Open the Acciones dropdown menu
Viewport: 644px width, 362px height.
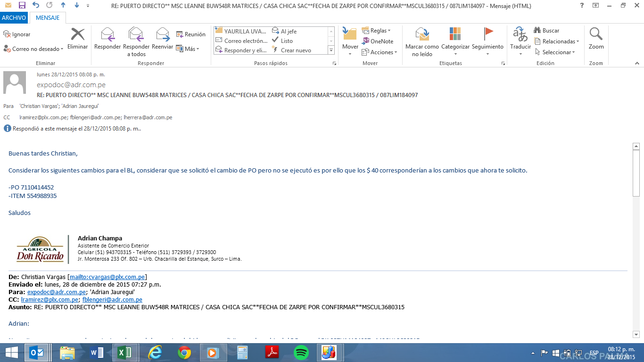(x=380, y=52)
